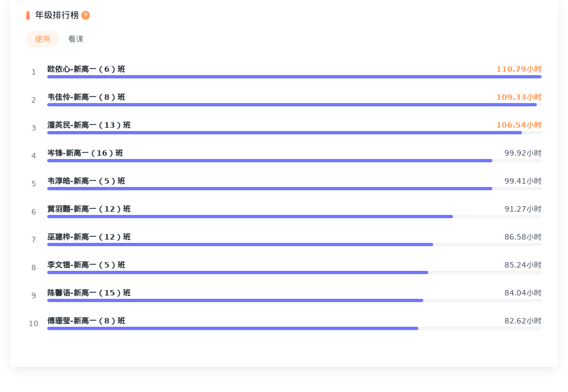Click the 韦淳皓-新高一(5)班 name

click(86, 181)
